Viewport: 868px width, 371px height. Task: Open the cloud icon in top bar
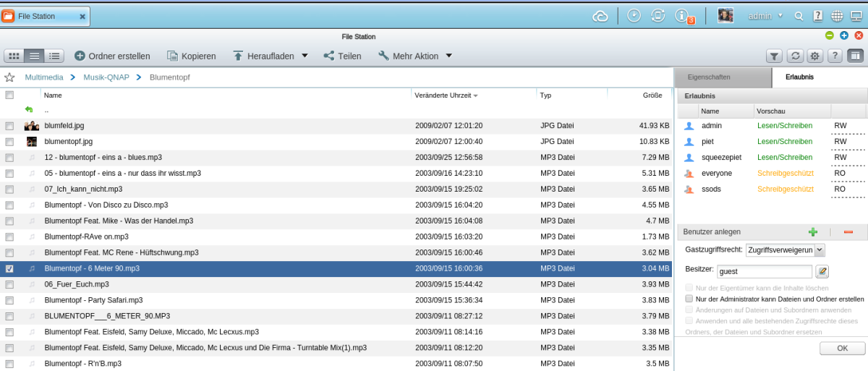(600, 16)
